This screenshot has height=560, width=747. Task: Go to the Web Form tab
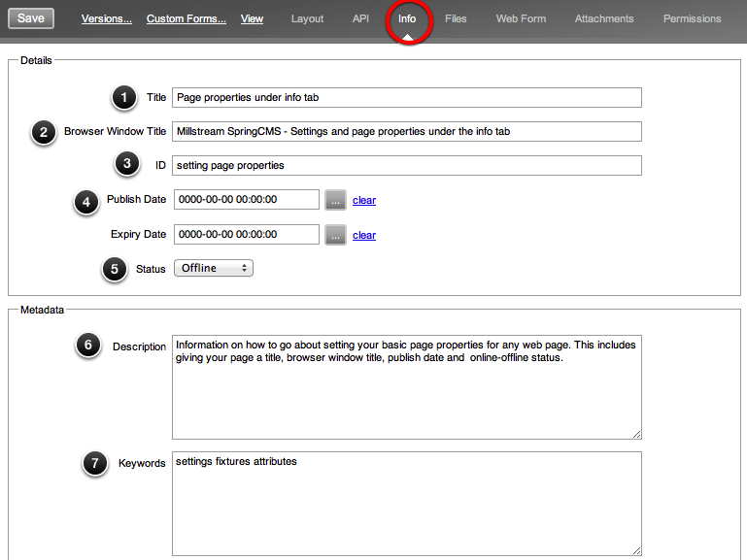[x=521, y=18]
